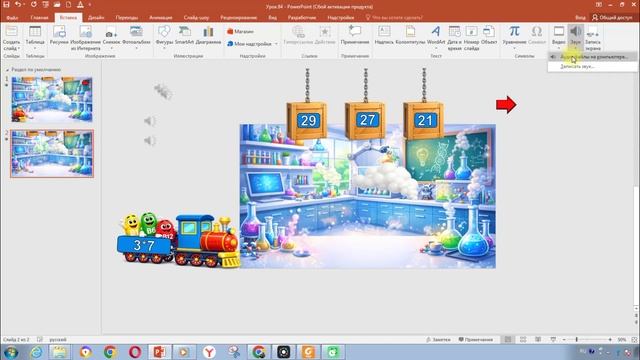
Task: Switch to Slide sorter view in status bar
Action: click(x=523, y=340)
